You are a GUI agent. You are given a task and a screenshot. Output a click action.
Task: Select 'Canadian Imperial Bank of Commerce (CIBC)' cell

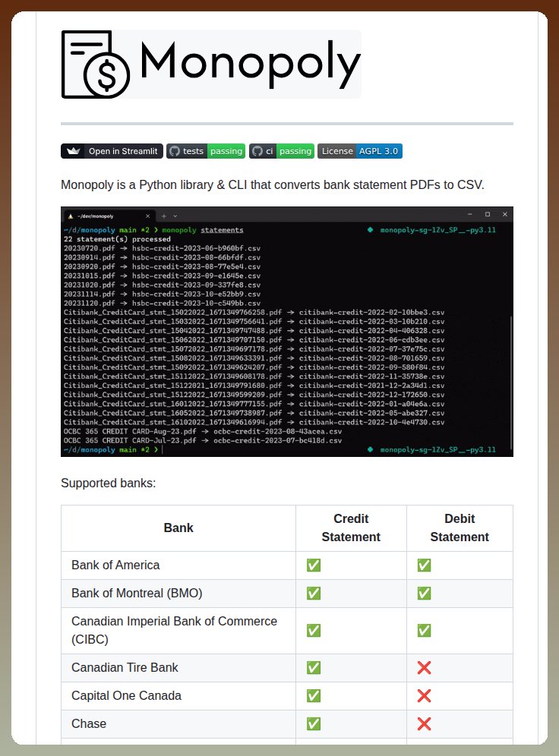pyautogui.click(x=178, y=630)
